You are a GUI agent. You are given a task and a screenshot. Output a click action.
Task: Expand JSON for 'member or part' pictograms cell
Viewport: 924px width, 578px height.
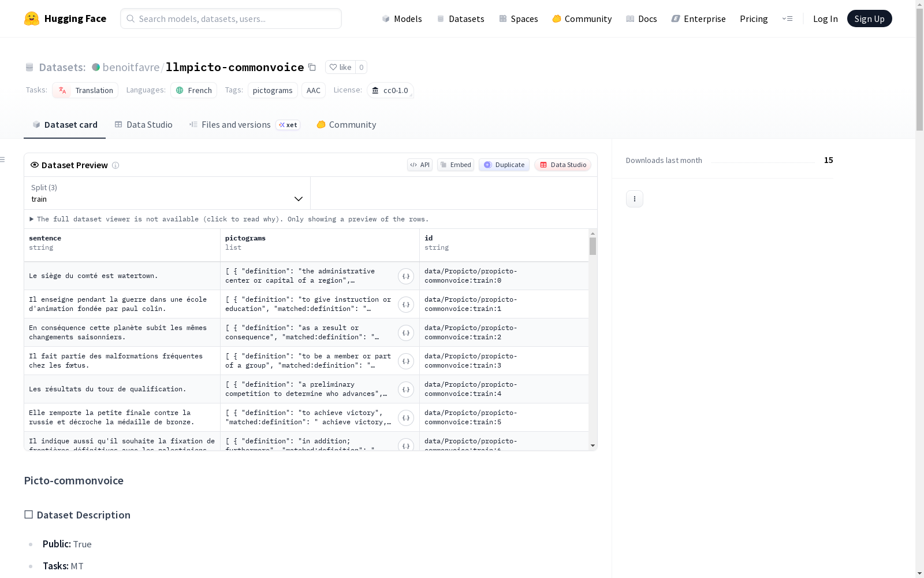pyautogui.click(x=406, y=361)
